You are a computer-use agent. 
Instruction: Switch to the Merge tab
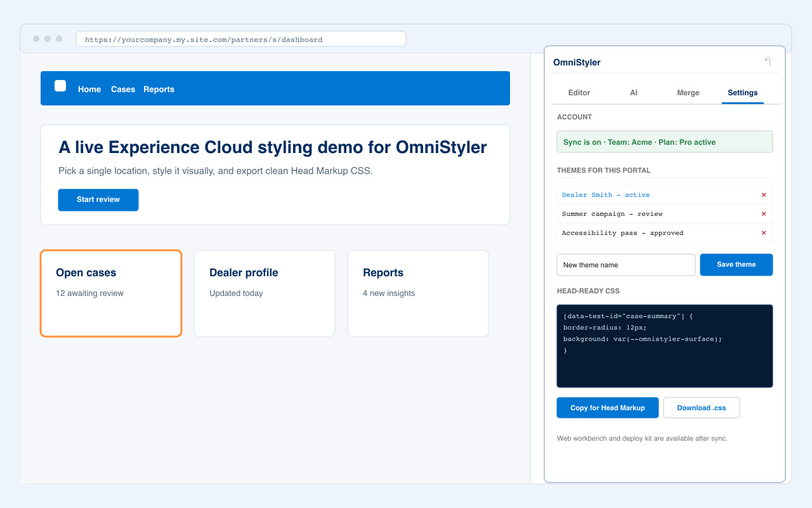click(x=688, y=93)
